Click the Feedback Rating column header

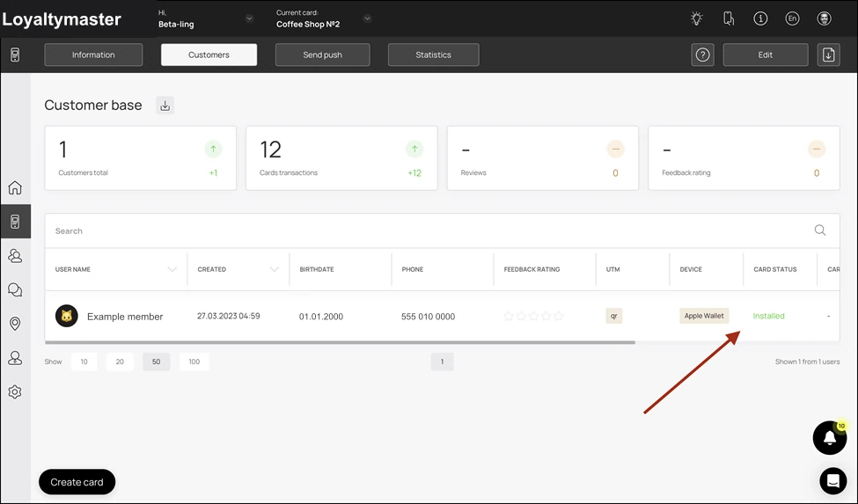[532, 269]
